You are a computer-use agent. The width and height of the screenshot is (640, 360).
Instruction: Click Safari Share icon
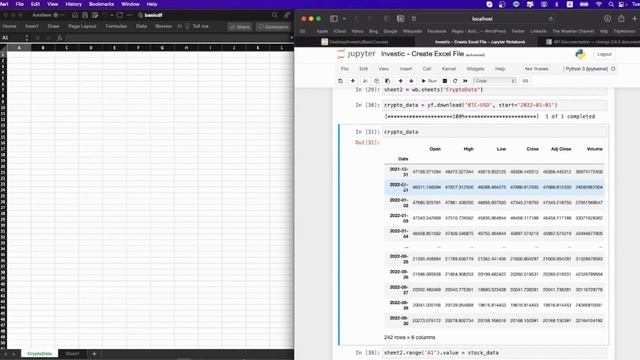(x=621, y=19)
